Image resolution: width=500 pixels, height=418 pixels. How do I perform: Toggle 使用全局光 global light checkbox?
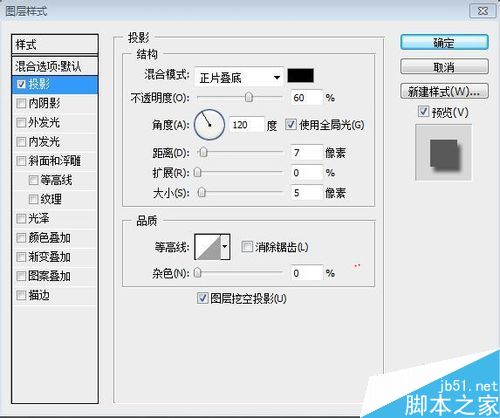coord(291,125)
